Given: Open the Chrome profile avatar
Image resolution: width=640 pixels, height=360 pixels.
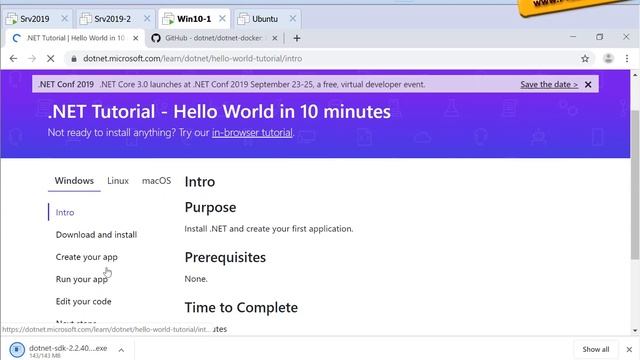Looking at the screenshot, I should [x=608, y=59].
